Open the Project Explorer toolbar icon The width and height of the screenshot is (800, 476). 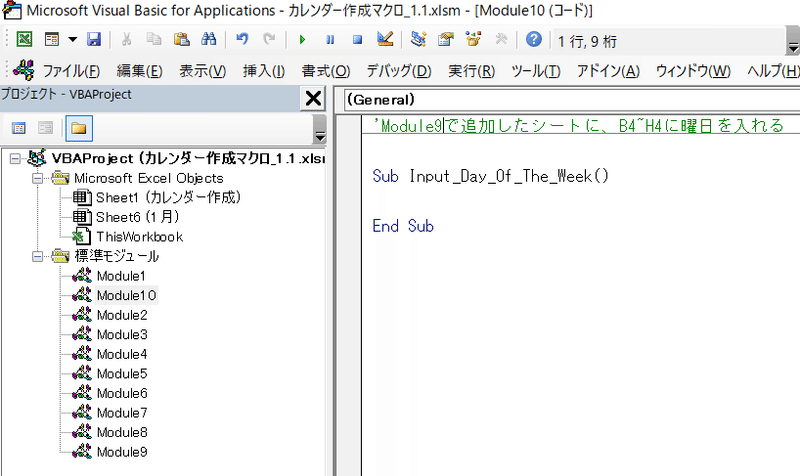click(x=418, y=39)
